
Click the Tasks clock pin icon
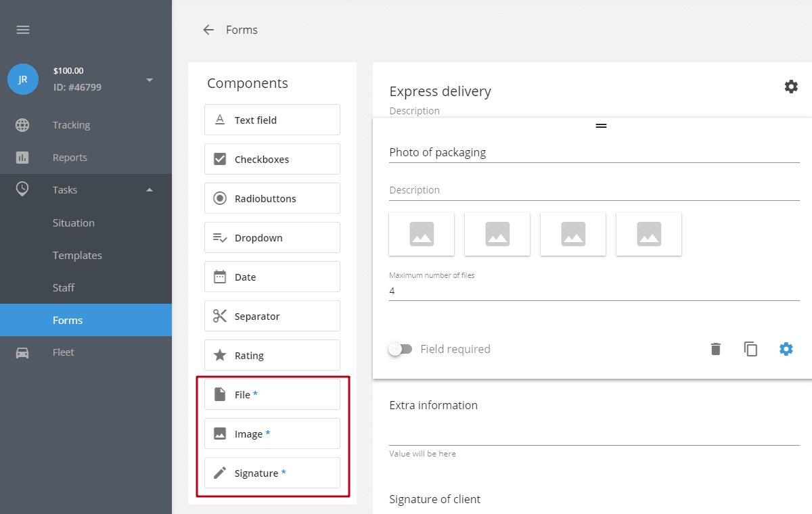click(x=23, y=189)
